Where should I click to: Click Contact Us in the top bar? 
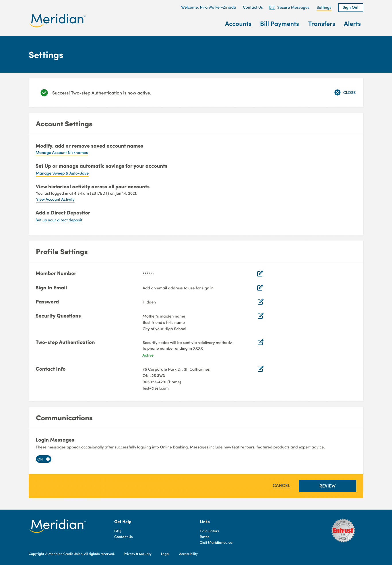[x=253, y=7]
